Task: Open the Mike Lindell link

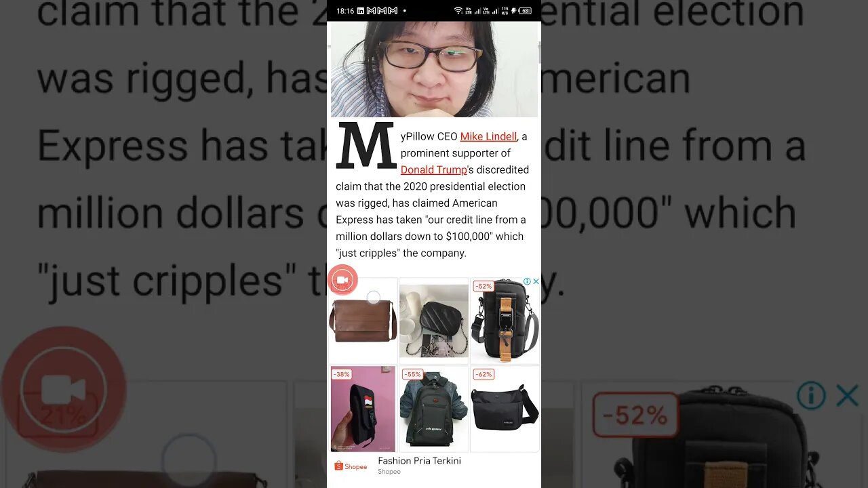Action: coord(488,136)
